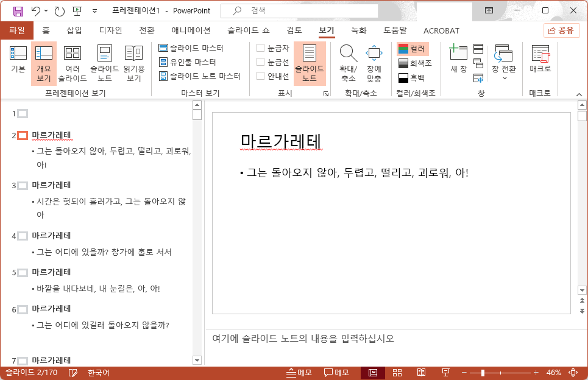Click outline pane scroll down arrow
Image resolution: width=588 pixels, height=380 pixels.
coord(197,360)
